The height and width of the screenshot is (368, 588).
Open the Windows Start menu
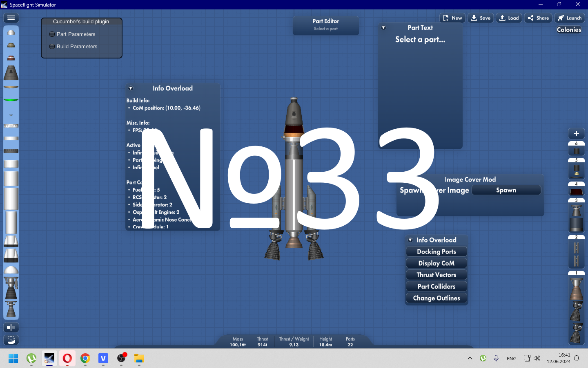[x=13, y=359]
